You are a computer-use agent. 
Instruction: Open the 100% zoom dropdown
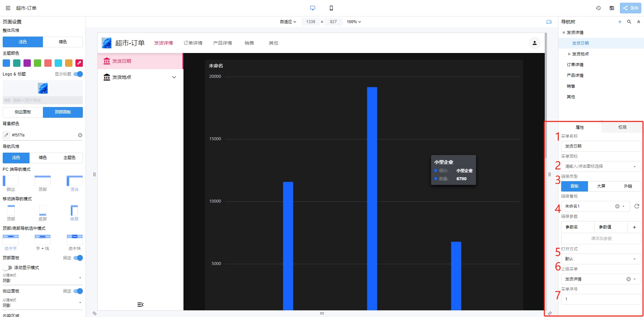click(x=354, y=22)
